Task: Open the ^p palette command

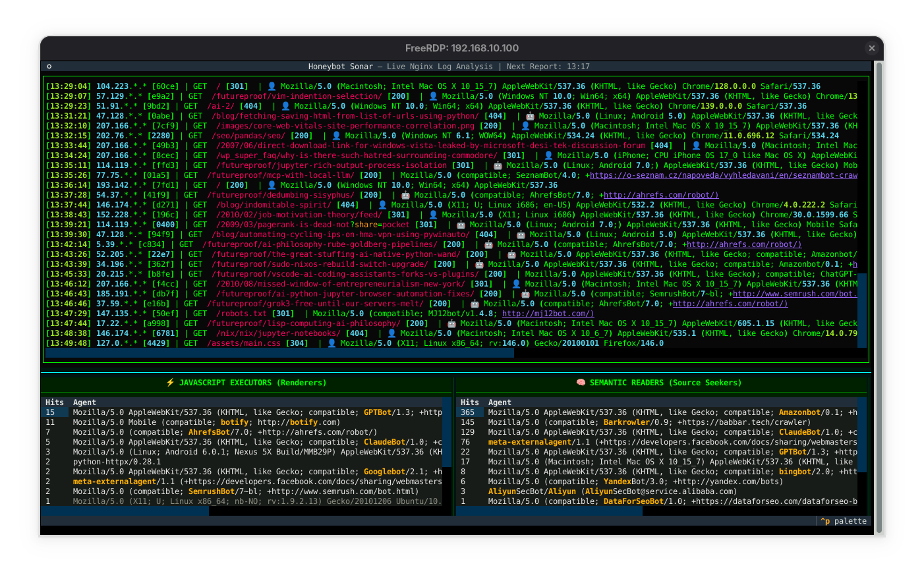Action: tap(843, 521)
